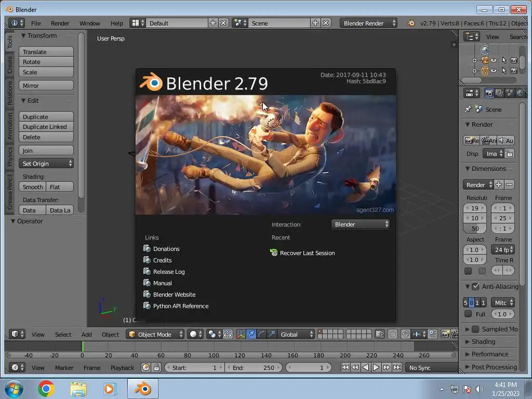Open the Global orientation dropdown

296,334
